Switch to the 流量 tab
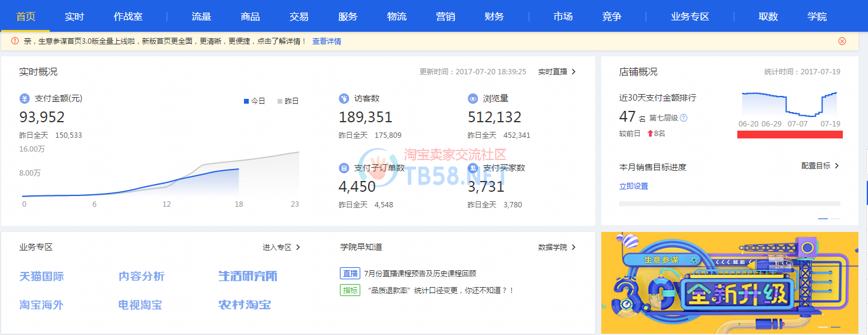Screen dimensions: 868x335 pos(201,16)
